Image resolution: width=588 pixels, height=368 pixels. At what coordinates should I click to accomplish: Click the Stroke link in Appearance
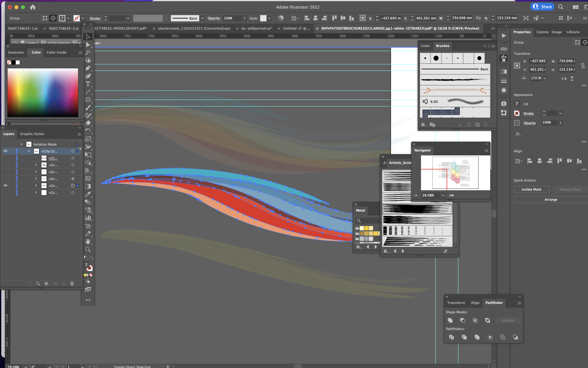point(528,113)
